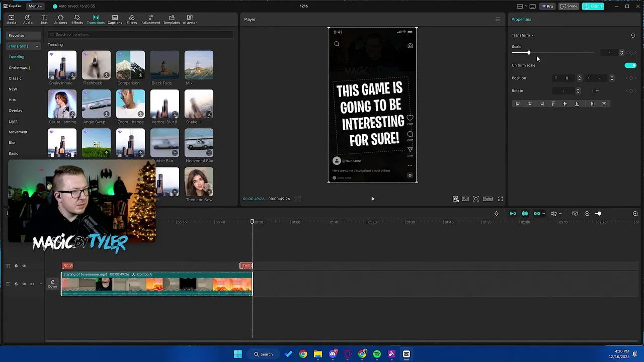The height and width of the screenshot is (362, 644).
Task: Open the aspect Ratio button
Action: point(488,199)
